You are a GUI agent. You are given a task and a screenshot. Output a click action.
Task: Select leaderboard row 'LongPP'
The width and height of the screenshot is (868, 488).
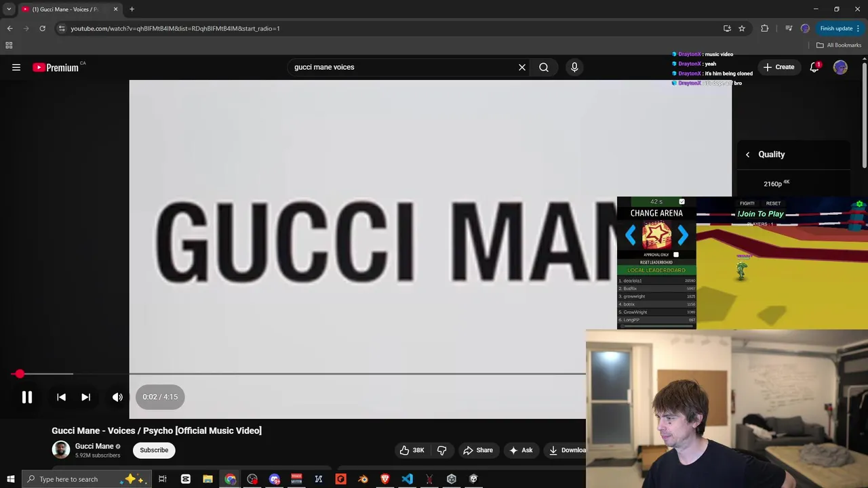point(656,320)
